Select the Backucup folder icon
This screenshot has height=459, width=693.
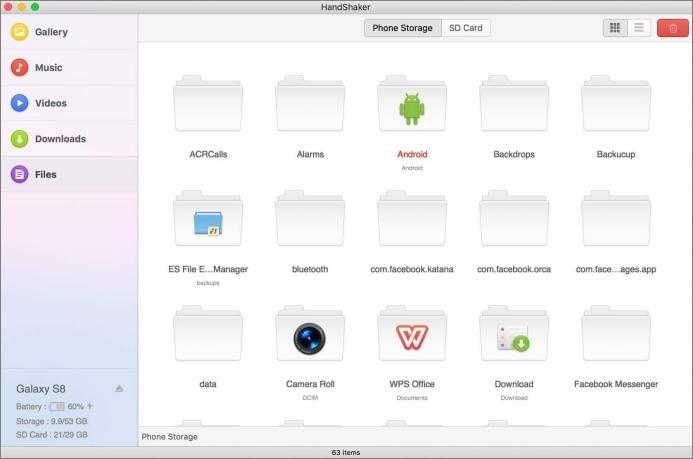pos(616,104)
